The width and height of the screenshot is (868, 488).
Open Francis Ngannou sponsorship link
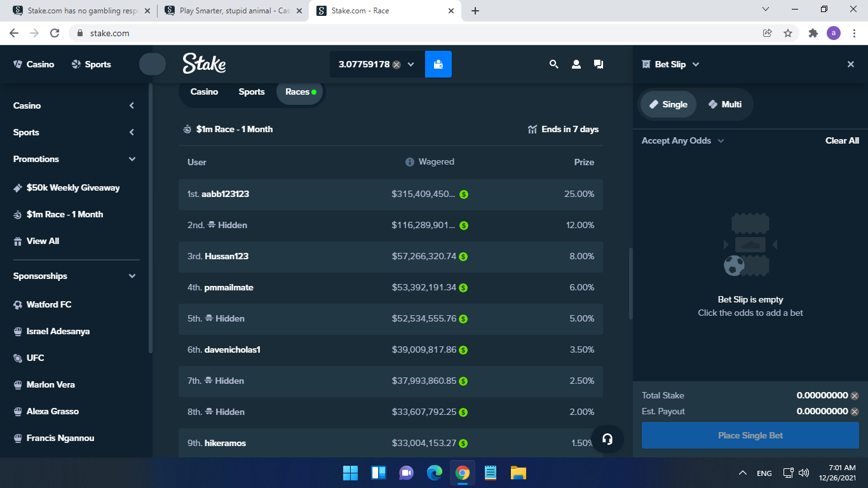[54, 438]
